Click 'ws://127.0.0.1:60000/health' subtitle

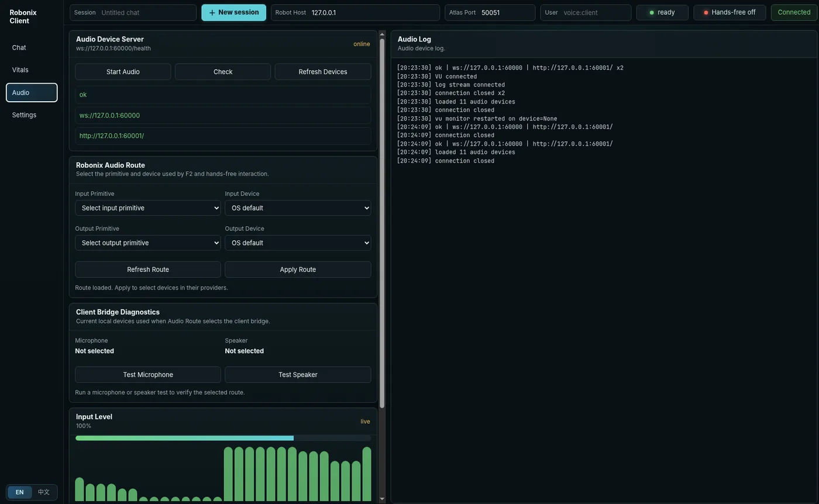[x=113, y=49]
